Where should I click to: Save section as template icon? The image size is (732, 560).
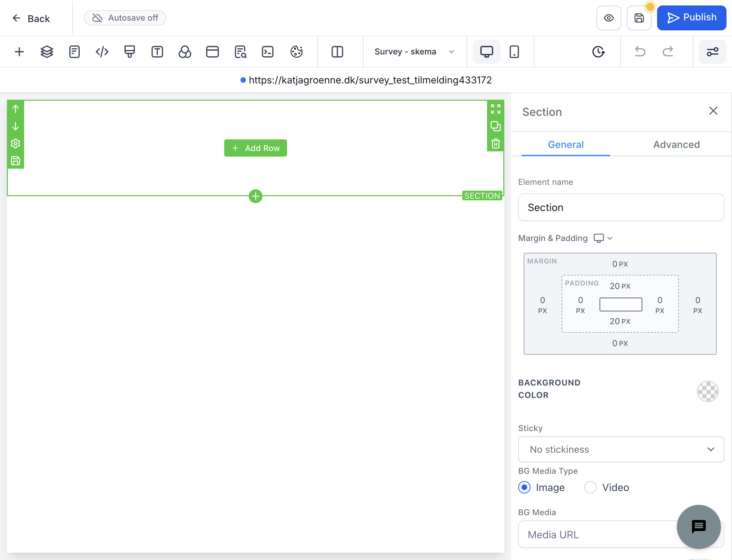coord(16,161)
